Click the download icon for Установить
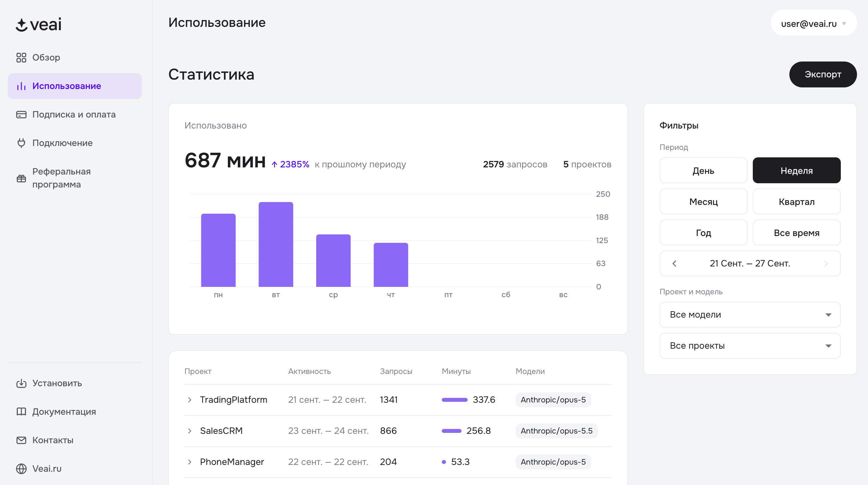 coord(21,383)
